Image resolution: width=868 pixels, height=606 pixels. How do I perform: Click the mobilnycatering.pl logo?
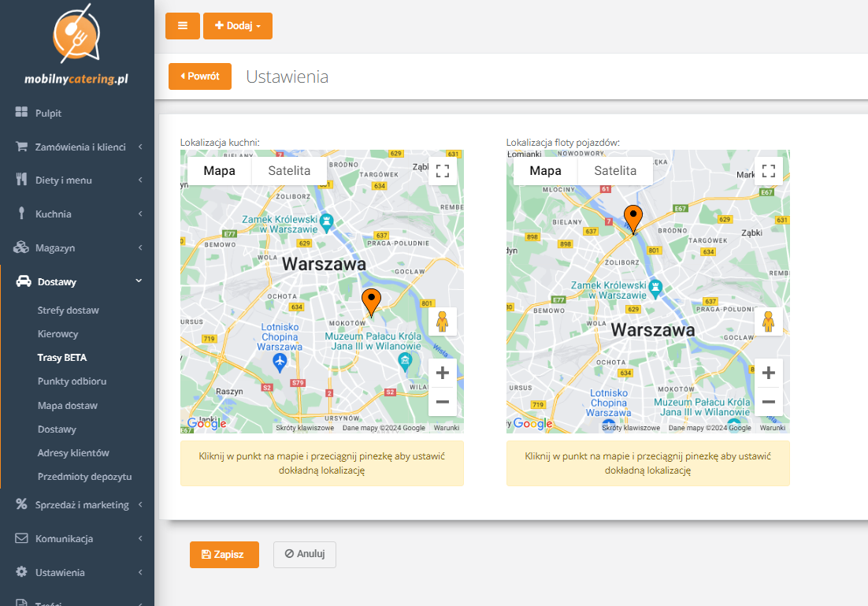[76, 44]
